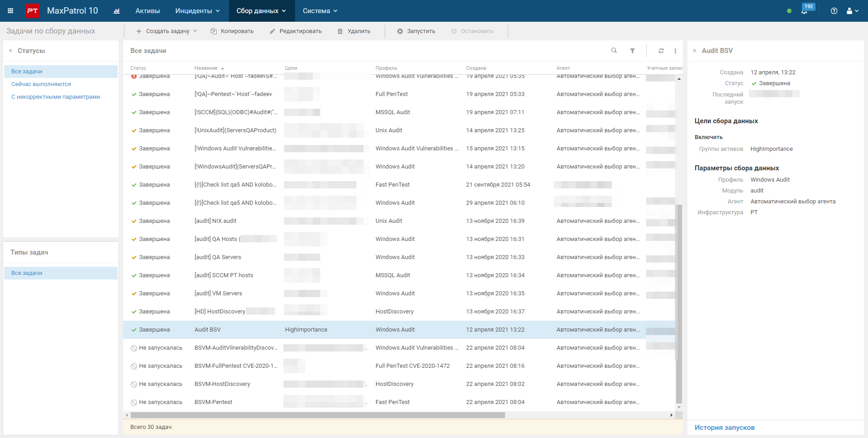Click the down arrow of the vertical scrollbar

[679, 408]
